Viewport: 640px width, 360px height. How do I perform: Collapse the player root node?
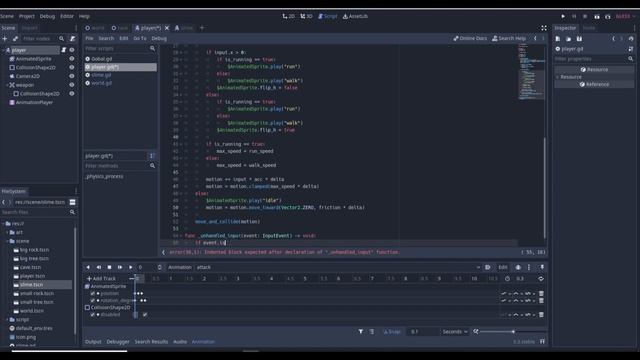[x=3, y=50]
